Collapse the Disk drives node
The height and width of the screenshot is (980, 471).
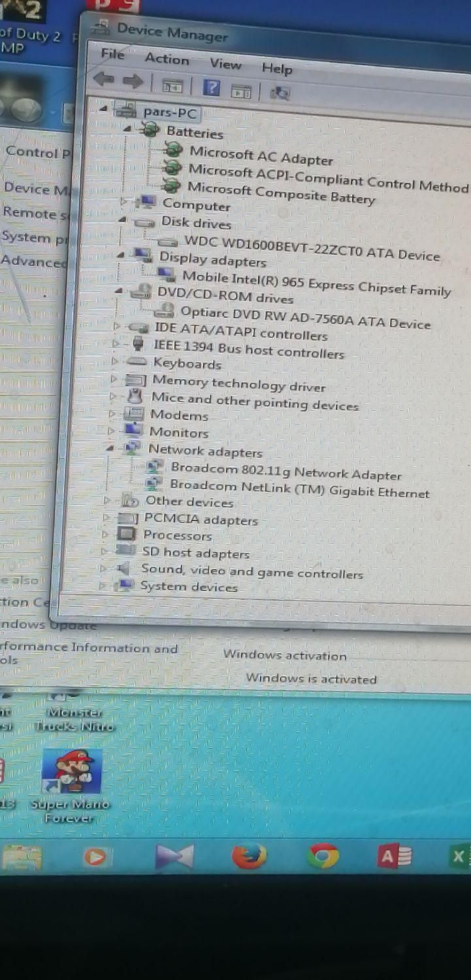click(122, 221)
